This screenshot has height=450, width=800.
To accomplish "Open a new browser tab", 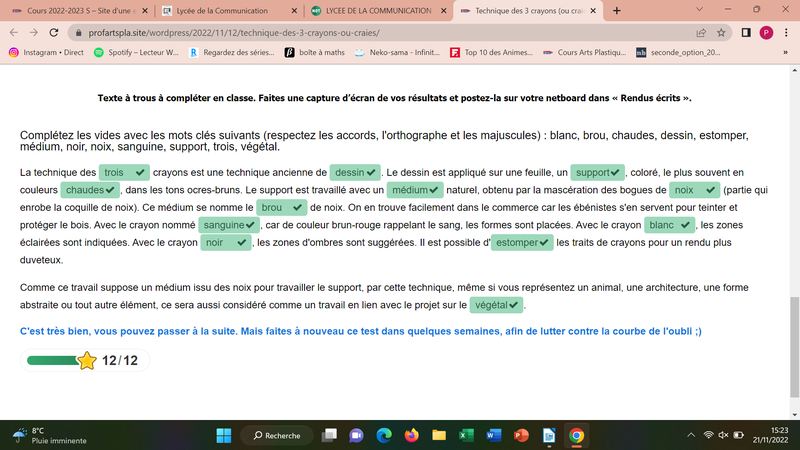I will 615,10.
